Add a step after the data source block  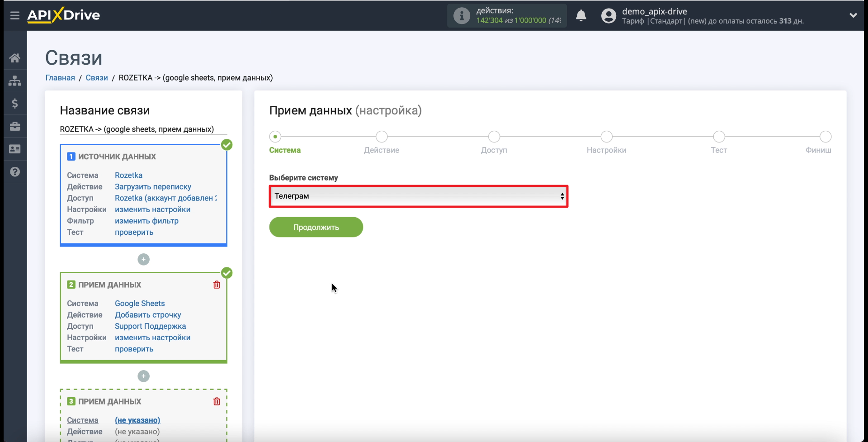click(x=143, y=259)
